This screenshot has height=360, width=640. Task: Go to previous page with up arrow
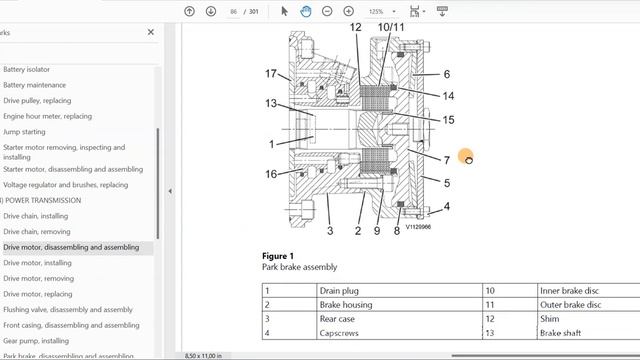point(189,11)
